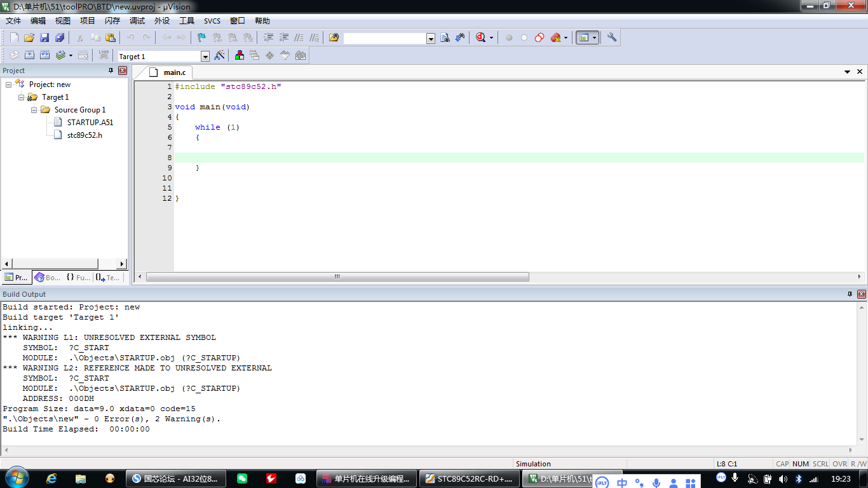
Task: Select STARTUP.A51 in the project tree
Action: pyautogui.click(x=90, y=123)
